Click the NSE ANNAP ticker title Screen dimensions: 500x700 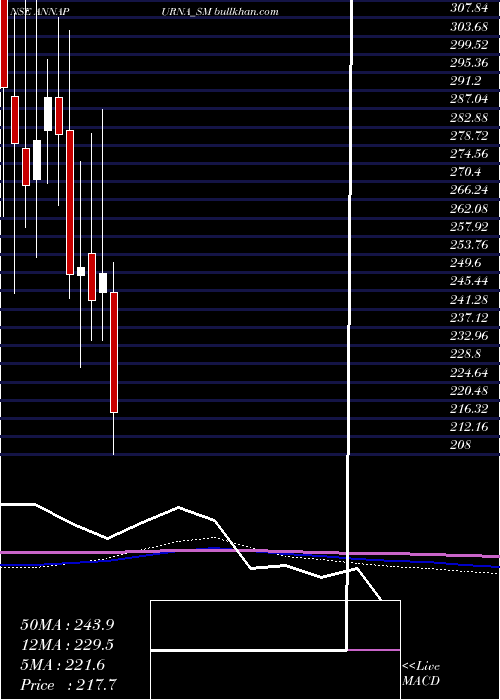pyautogui.click(x=39, y=11)
